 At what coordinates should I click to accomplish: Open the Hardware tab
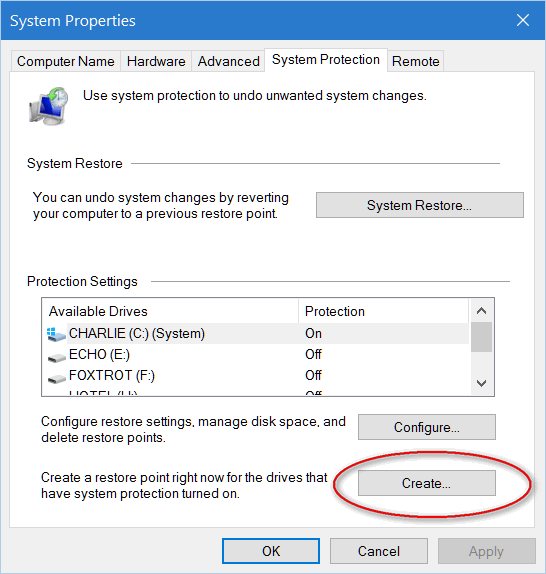pyautogui.click(x=156, y=61)
